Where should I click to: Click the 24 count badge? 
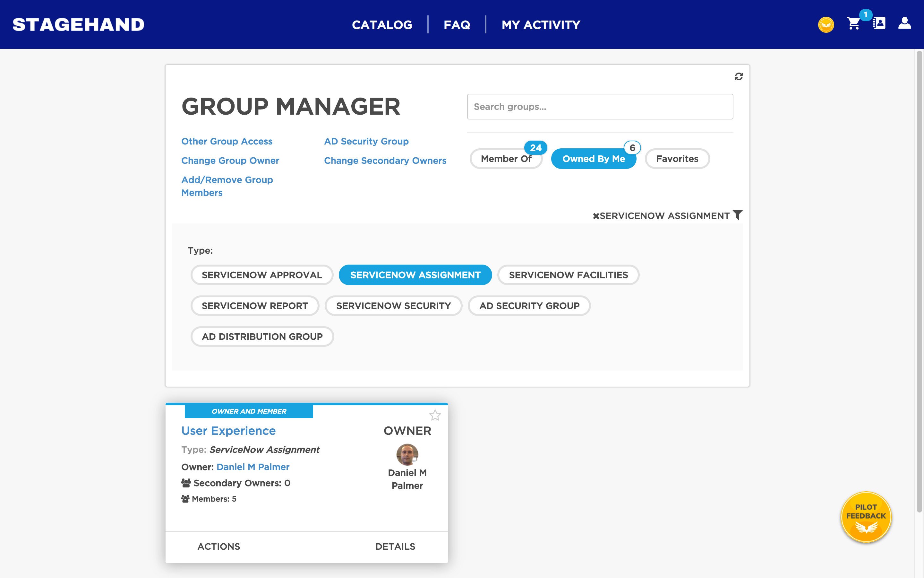[x=535, y=148]
